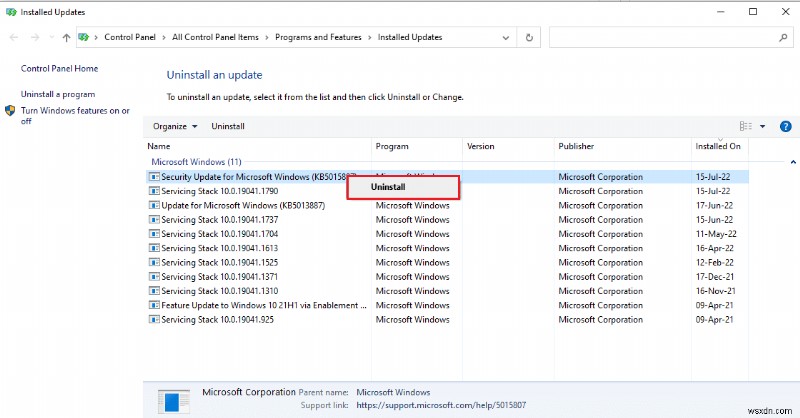This screenshot has width=800, height=418.
Task: Click the icon of Servicing Stack 10.0.19041.1704
Action: click(x=154, y=234)
